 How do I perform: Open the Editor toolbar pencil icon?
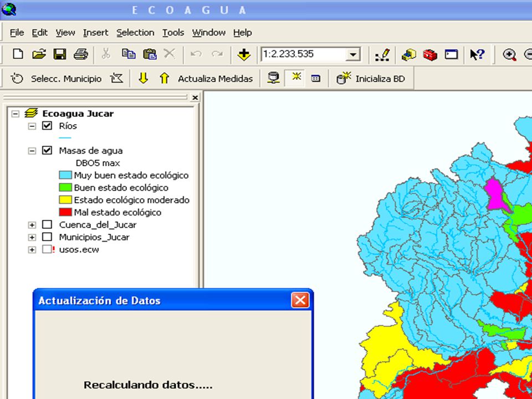click(x=382, y=55)
